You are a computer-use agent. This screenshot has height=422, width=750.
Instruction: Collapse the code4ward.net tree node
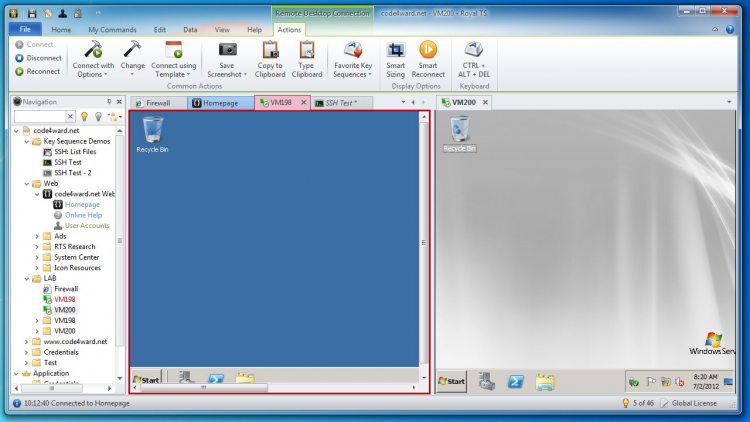click(16, 131)
